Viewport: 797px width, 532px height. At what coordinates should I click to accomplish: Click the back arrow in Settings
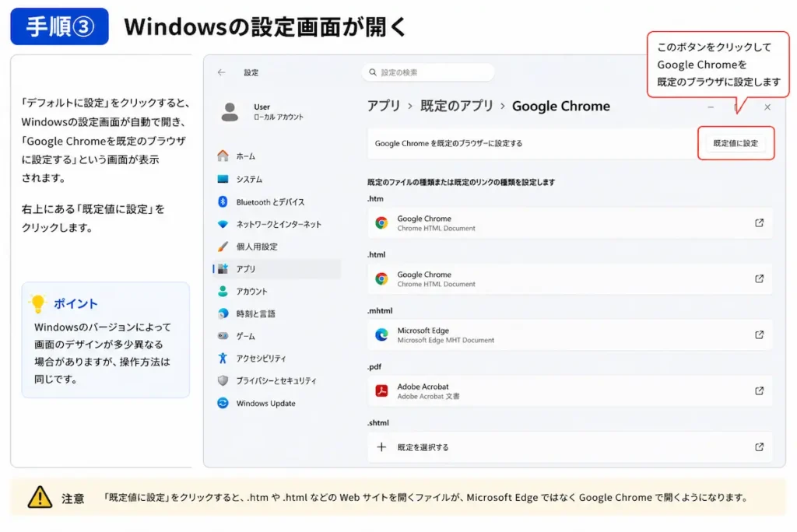221,72
